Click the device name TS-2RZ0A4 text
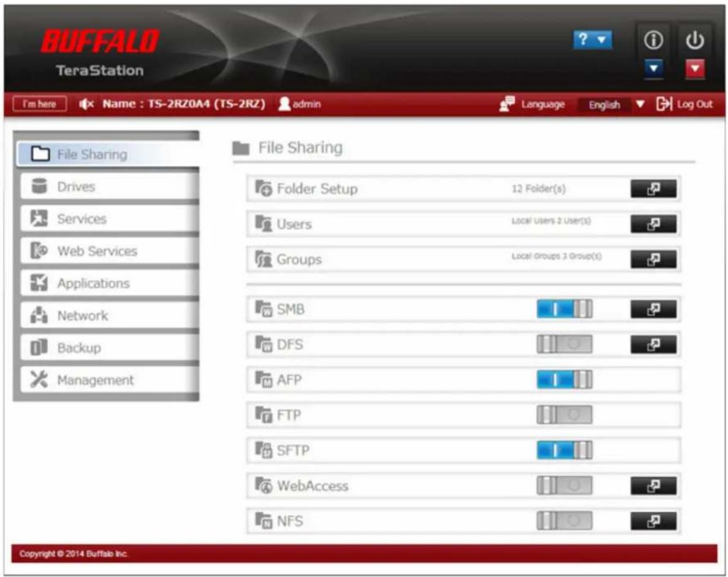 tap(183, 104)
